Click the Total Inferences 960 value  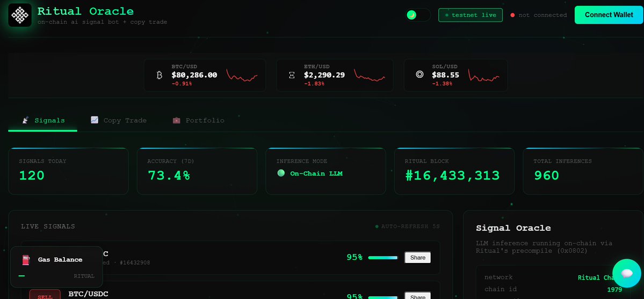tap(546, 176)
